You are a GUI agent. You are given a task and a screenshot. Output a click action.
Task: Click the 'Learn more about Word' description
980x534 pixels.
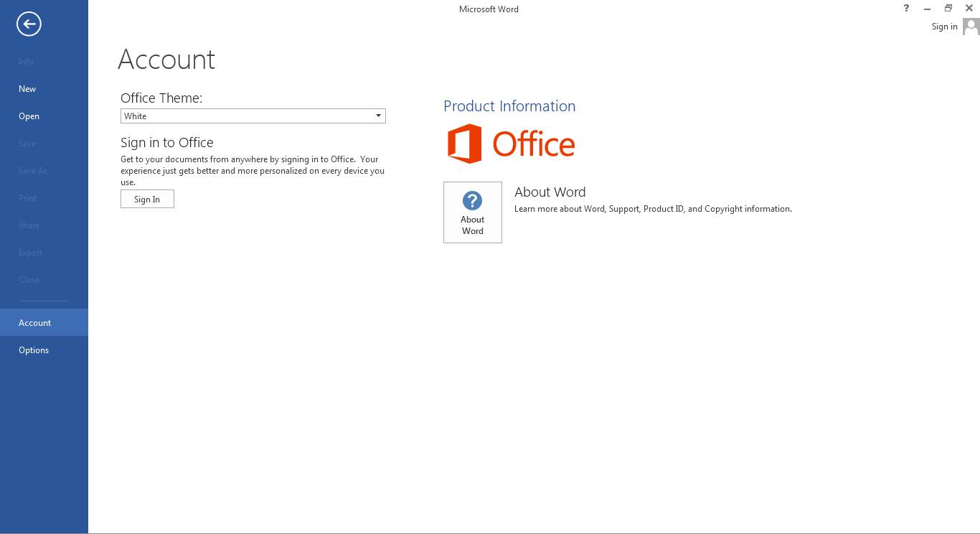pyautogui.click(x=653, y=209)
